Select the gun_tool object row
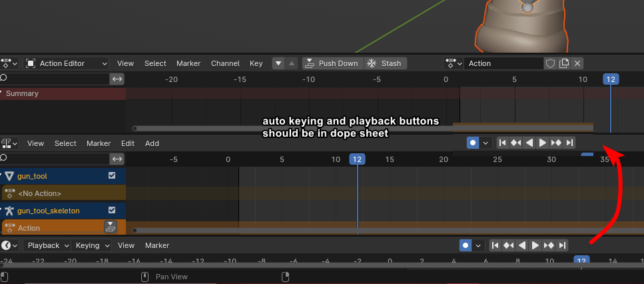644x284 pixels. click(x=63, y=176)
